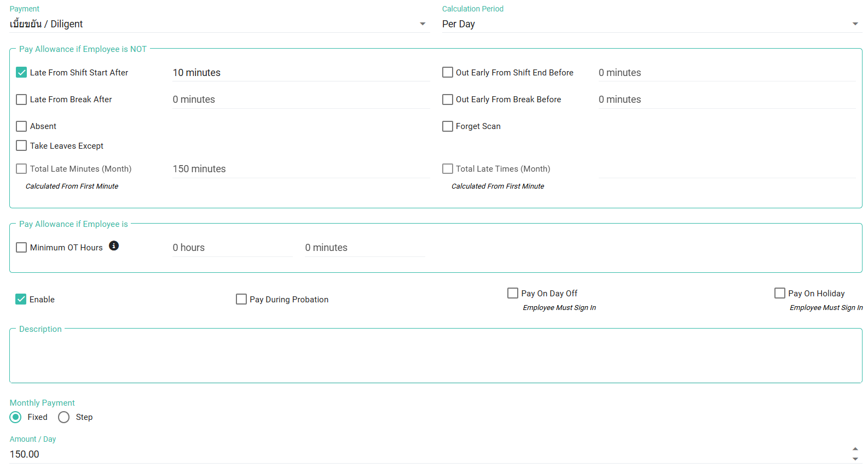Viewport: 868px width, 468px height.
Task: Edit the 0 hours minimum OT field
Action: (233, 248)
